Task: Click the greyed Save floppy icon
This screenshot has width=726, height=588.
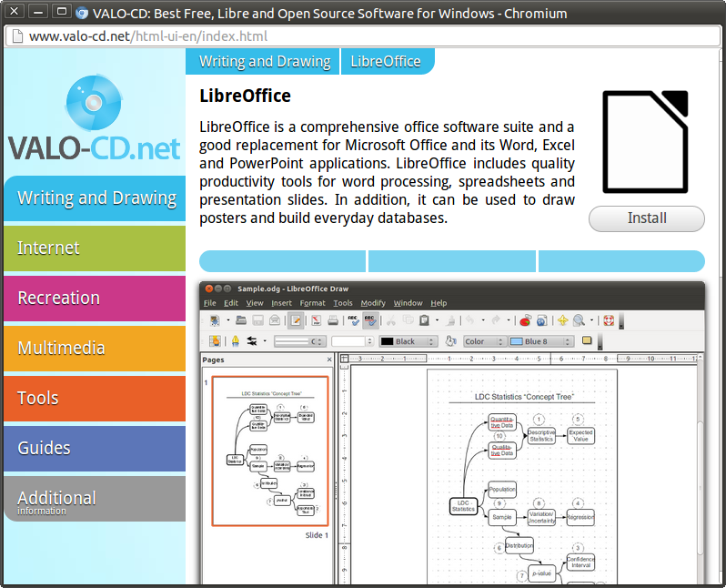Action: [x=257, y=320]
